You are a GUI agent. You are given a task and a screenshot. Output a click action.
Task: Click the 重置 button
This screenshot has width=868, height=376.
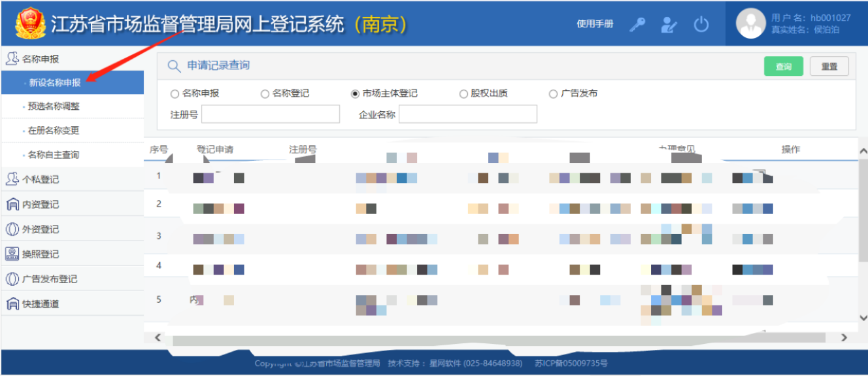[829, 67]
